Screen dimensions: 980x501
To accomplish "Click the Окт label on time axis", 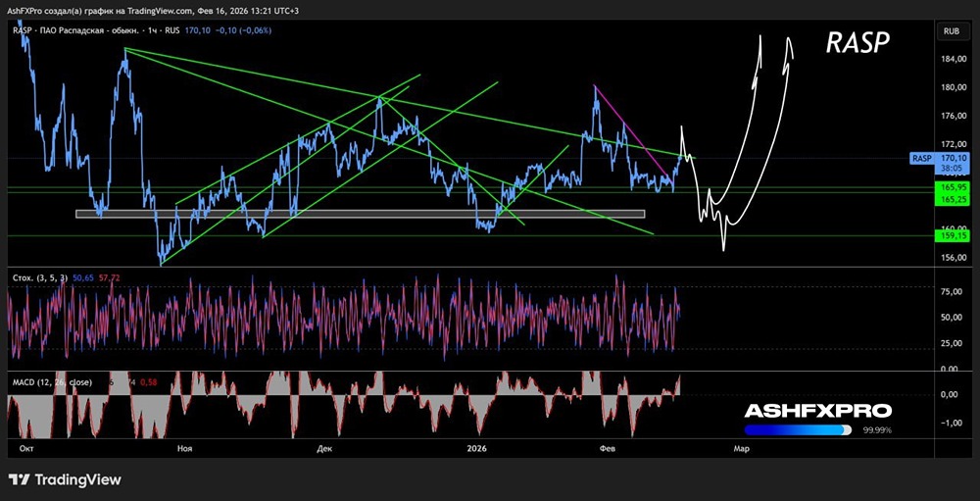I will [25, 448].
